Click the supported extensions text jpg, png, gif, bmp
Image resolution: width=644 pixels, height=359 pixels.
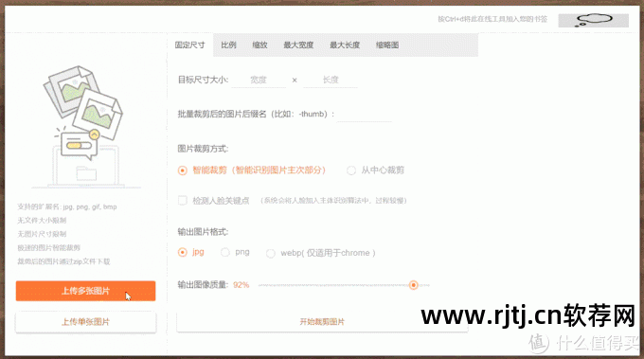tap(67, 207)
